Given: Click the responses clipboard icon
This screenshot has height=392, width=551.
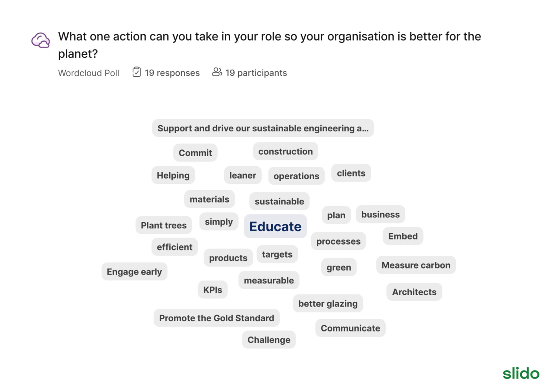Looking at the screenshot, I should (x=137, y=72).
